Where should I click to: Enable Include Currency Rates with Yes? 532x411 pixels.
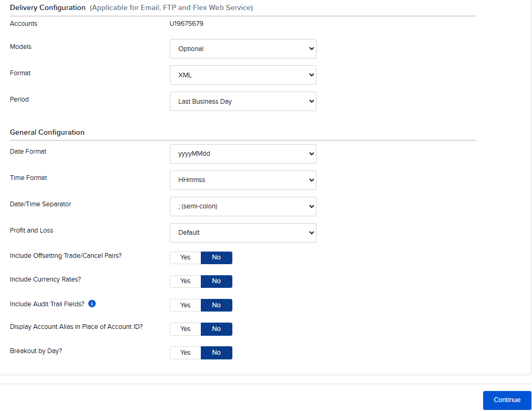click(185, 281)
